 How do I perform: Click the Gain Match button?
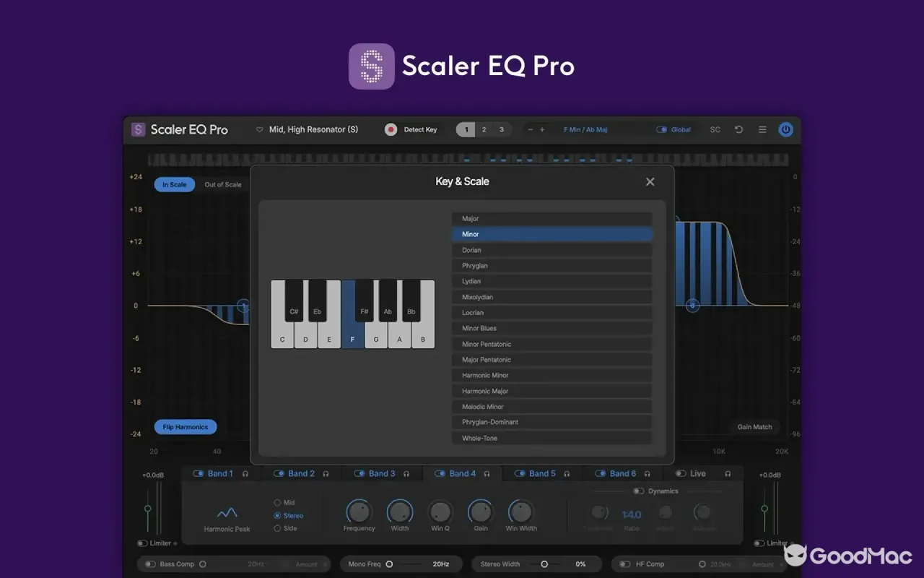[754, 427]
